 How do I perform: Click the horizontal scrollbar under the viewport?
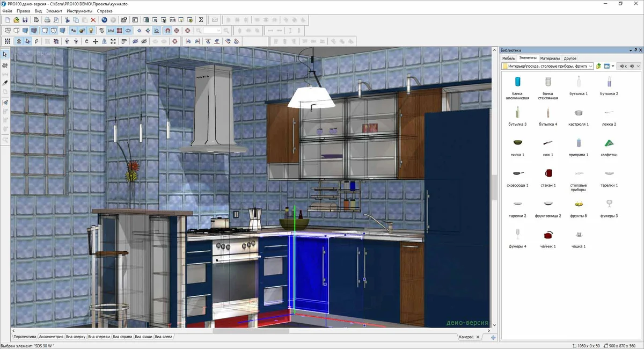251,331
